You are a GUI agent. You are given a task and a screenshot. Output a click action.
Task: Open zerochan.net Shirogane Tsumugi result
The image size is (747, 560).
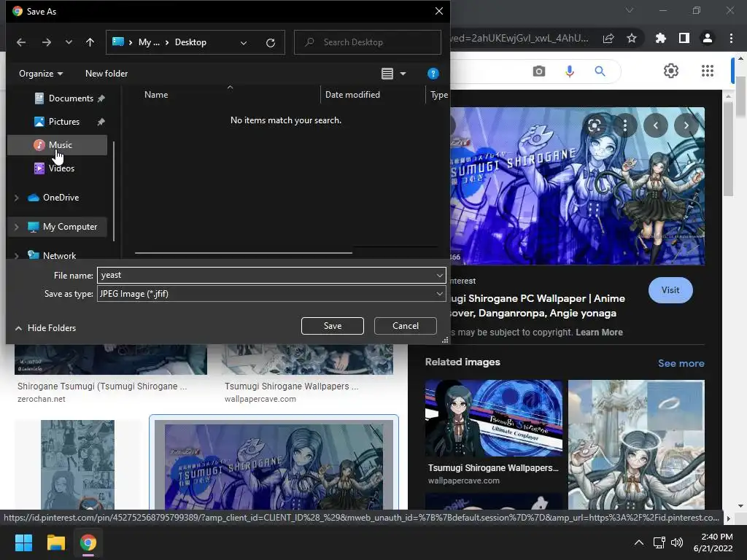click(x=102, y=386)
